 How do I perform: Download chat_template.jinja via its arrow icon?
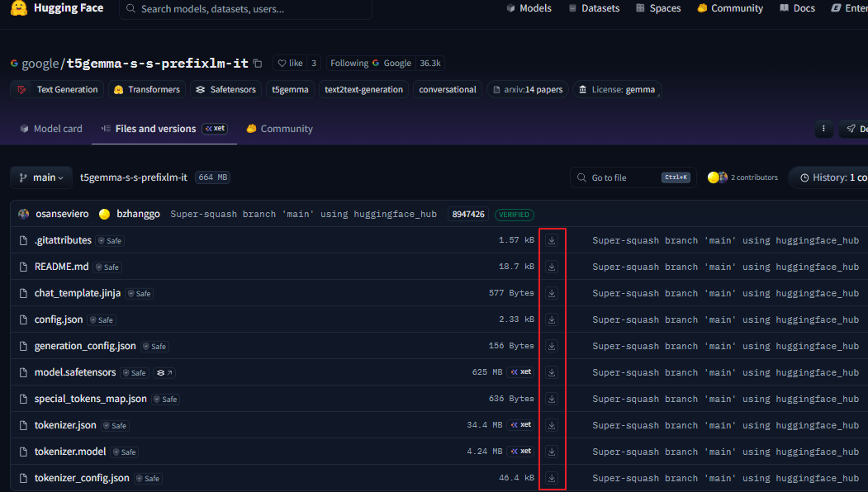tap(552, 293)
